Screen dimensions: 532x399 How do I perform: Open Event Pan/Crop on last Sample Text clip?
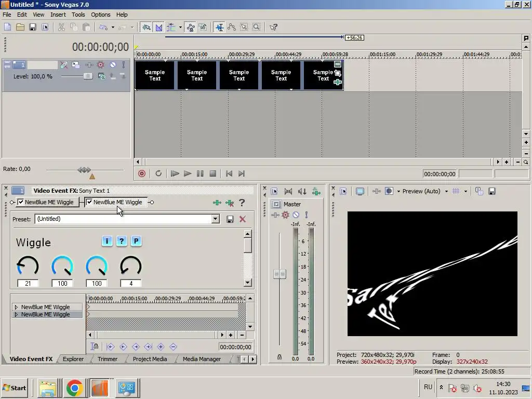338,73
